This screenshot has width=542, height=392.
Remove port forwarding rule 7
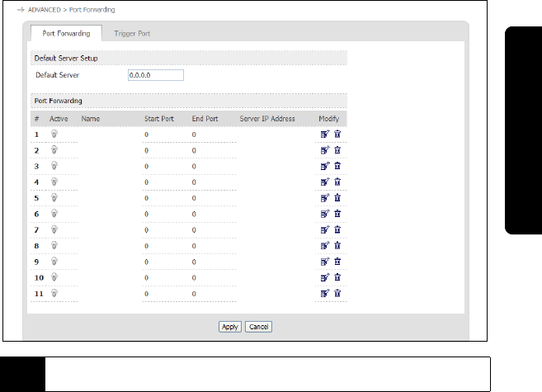[x=337, y=229]
